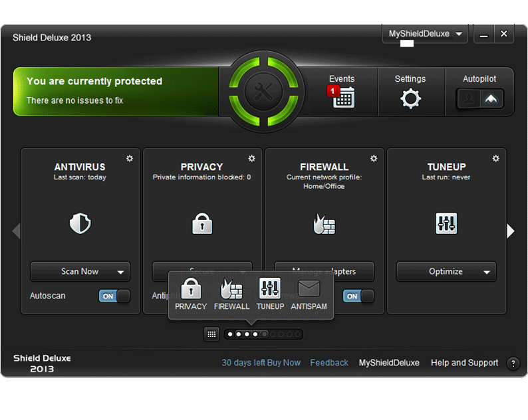Select the second page indicator dot
This screenshot has width=528, height=420.
click(x=239, y=334)
